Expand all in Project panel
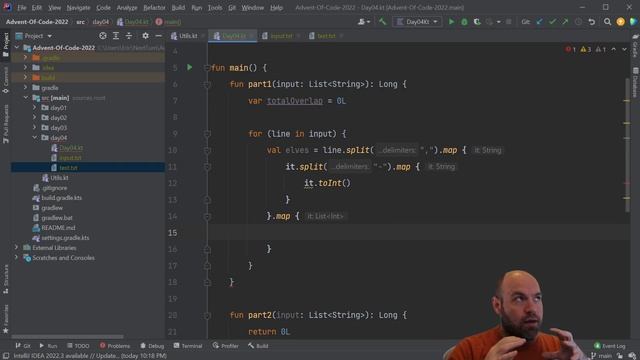 (x=116, y=36)
